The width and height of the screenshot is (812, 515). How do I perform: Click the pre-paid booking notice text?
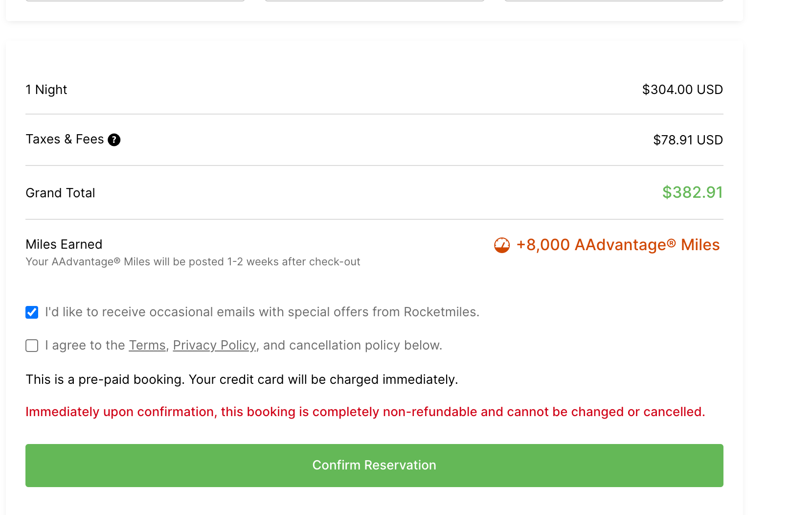click(242, 379)
